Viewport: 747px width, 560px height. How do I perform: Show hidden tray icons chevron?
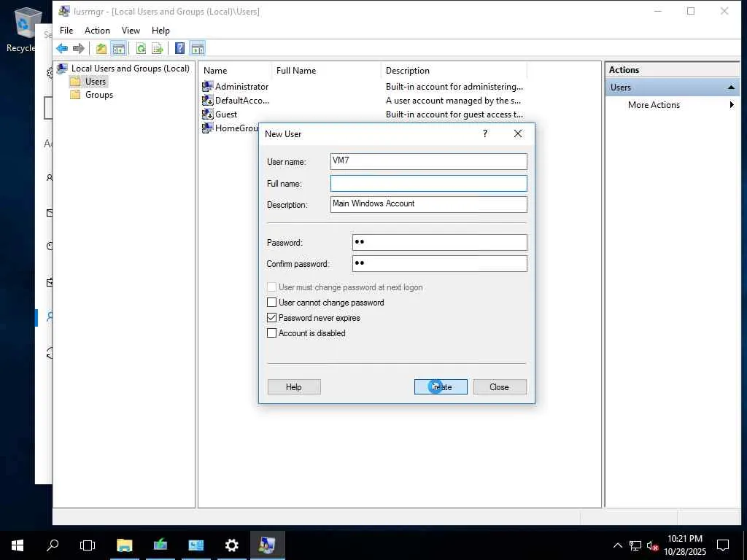click(617, 545)
